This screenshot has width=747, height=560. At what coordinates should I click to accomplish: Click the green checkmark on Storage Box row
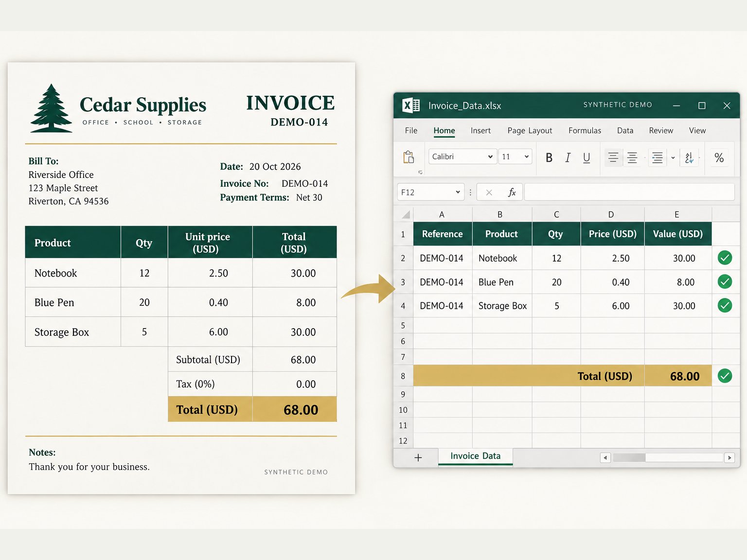click(725, 305)
